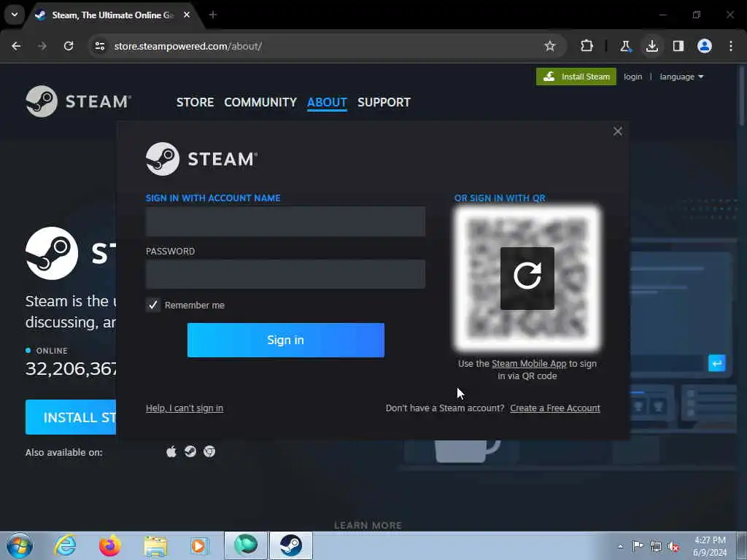Click the browser address bar URL
747x560 pixels.
187,46
